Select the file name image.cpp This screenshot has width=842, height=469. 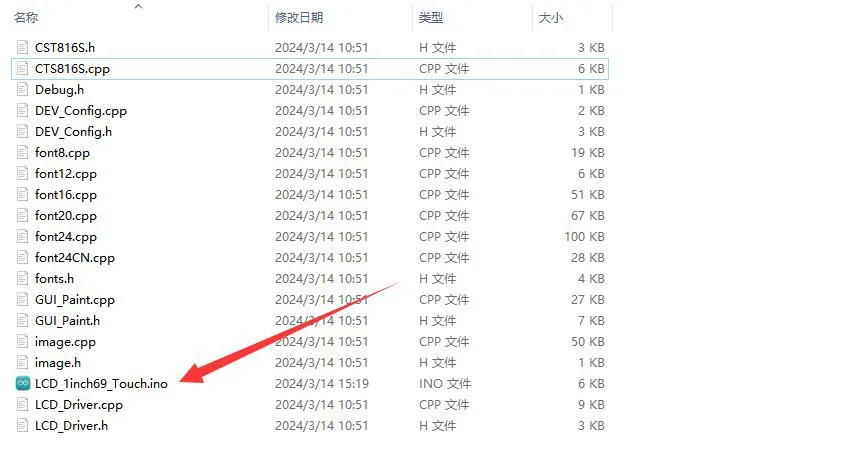[66, 342]
